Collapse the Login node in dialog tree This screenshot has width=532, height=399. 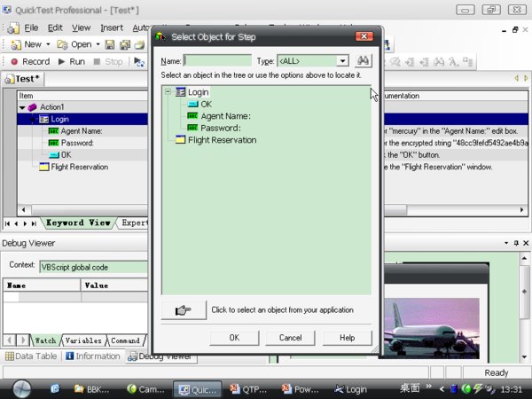(x=168, y=92)
